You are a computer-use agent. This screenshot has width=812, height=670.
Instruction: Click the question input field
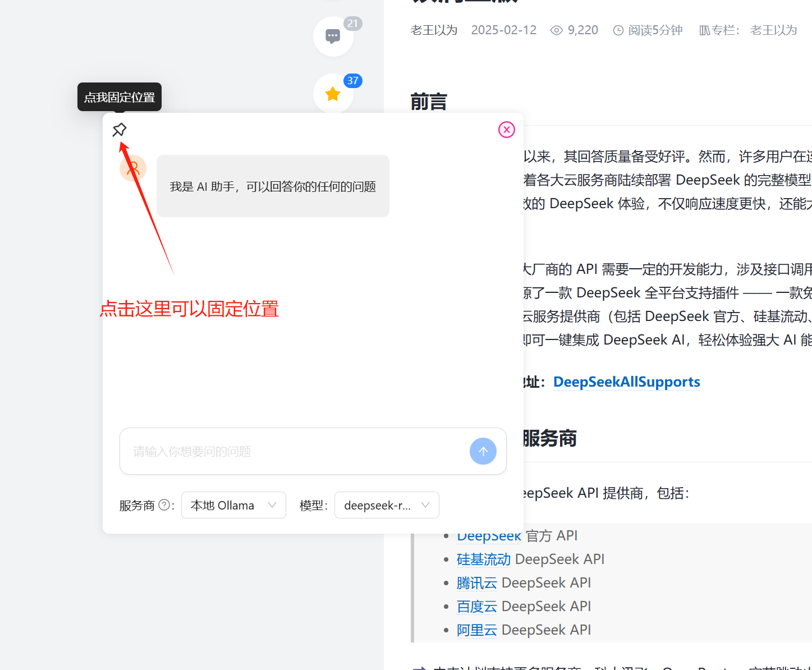tap(313, 451)
